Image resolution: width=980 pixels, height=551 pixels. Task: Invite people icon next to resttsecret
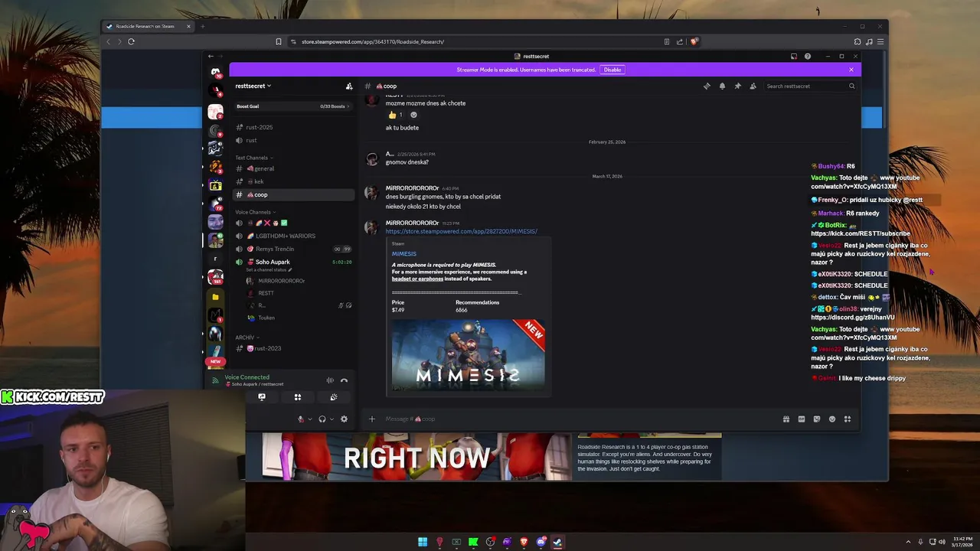coord(349,86)
